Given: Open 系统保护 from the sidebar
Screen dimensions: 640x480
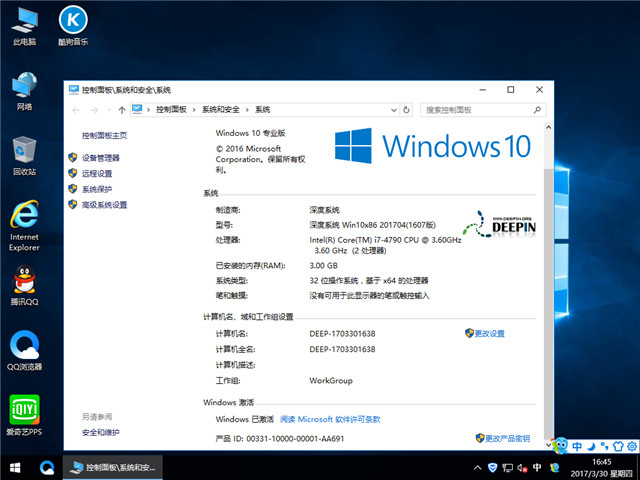Looking at the screenshot, I should click(97, 189).
